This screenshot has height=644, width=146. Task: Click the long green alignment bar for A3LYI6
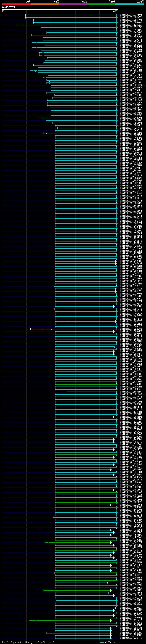pyautogui.click(x=70, y=620)
